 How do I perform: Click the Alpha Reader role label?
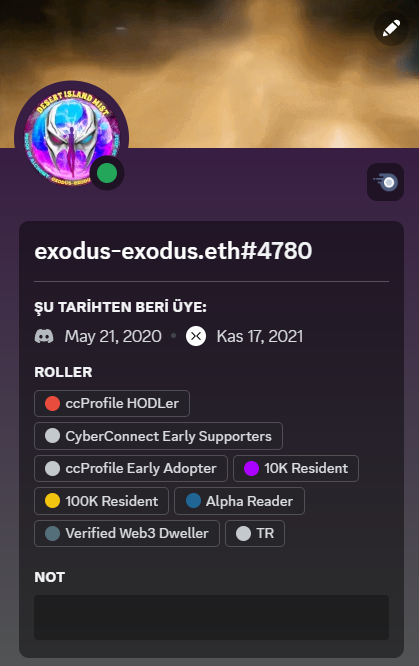click(249, 501)
